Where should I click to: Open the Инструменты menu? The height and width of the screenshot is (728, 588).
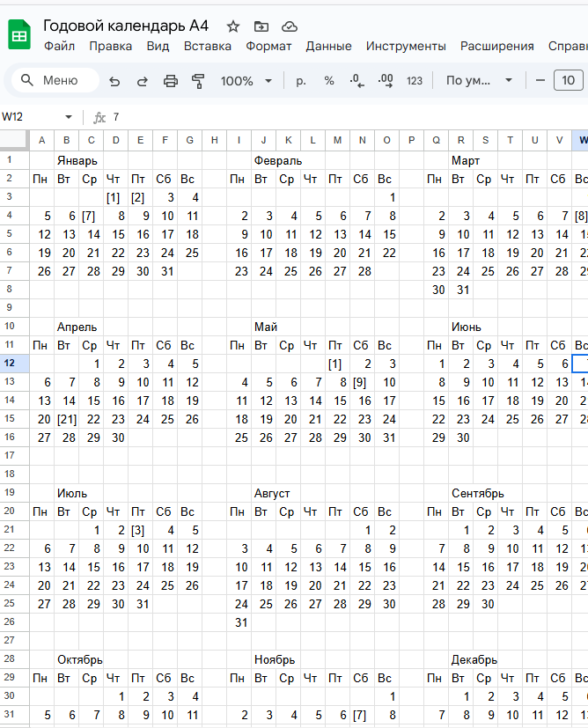[x=406, y=46]
